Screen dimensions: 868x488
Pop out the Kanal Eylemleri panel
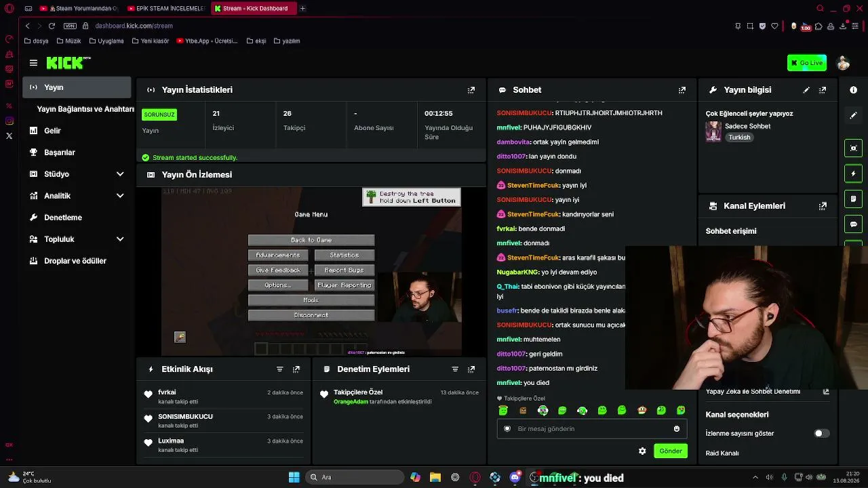click(x=823, y=206)
